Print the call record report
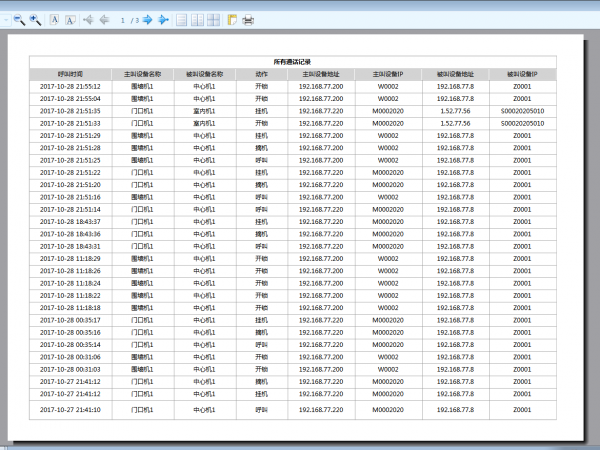 (x=248, y=19)
